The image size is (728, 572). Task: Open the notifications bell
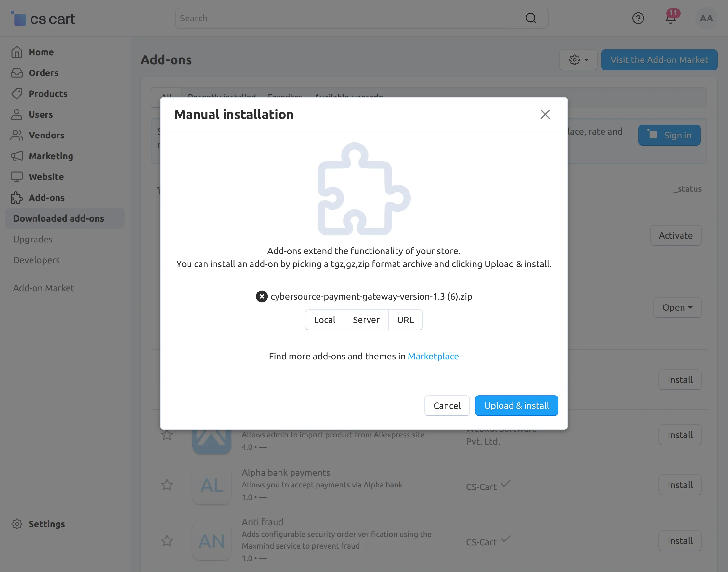670,19
